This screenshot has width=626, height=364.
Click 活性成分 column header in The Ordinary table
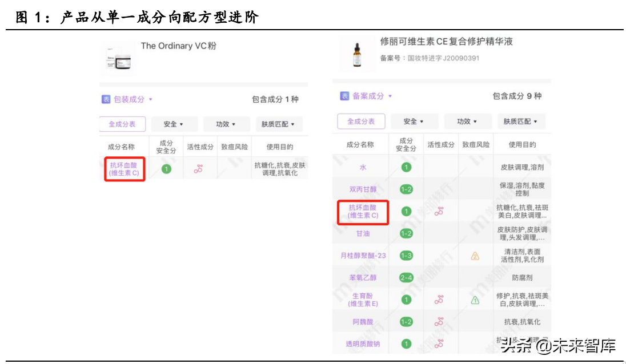point(200,147)
